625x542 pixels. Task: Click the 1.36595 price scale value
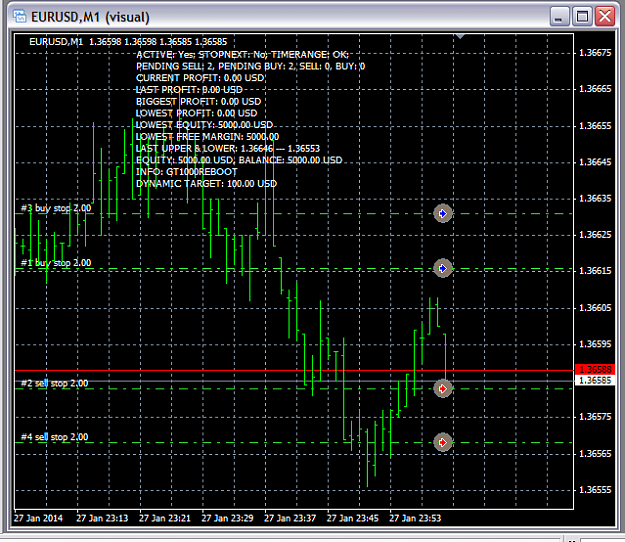(595, 344)
